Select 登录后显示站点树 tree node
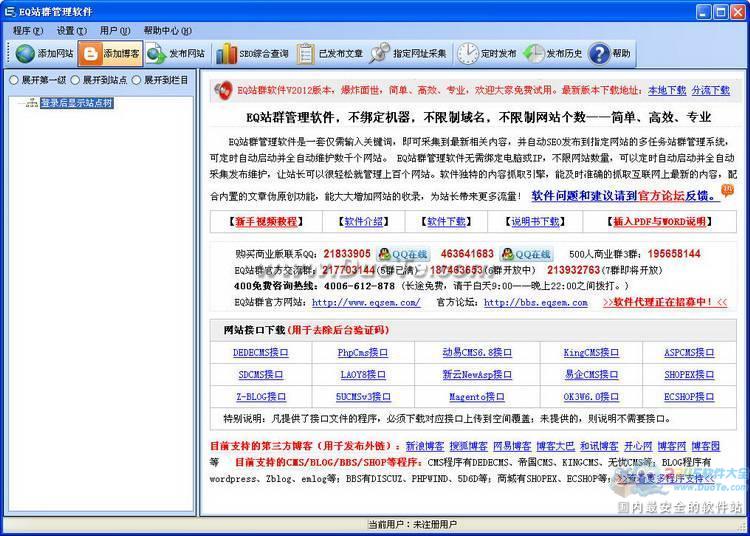This screenshot has width=750, height=536. pyautogui.click(x=76, y=103)
